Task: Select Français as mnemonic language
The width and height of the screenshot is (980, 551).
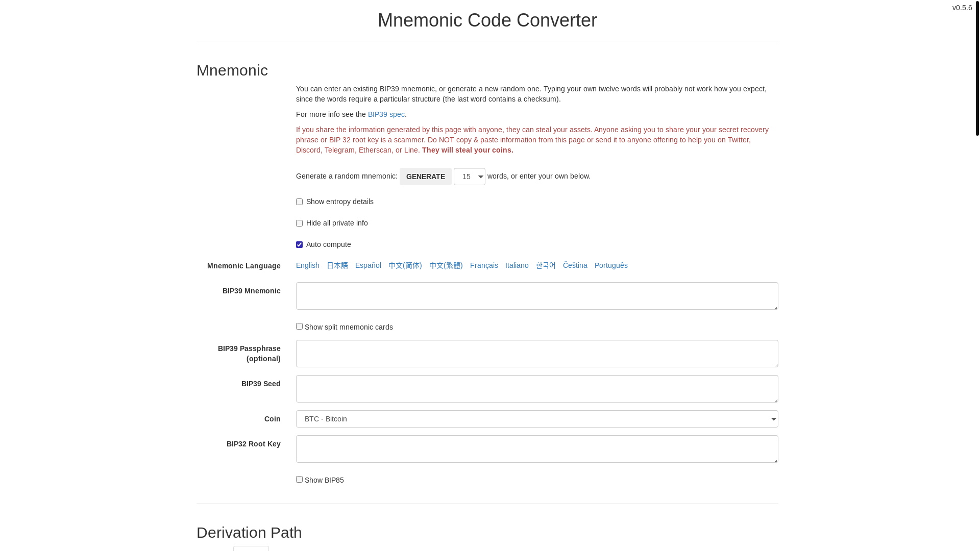Action: click(x=484, y=265)
